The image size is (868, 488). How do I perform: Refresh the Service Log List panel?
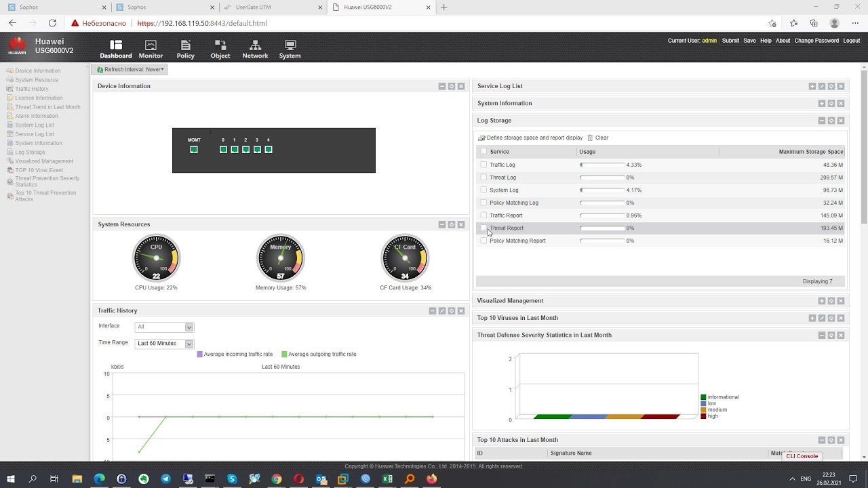pyautogui.click(x=831, y=87)
